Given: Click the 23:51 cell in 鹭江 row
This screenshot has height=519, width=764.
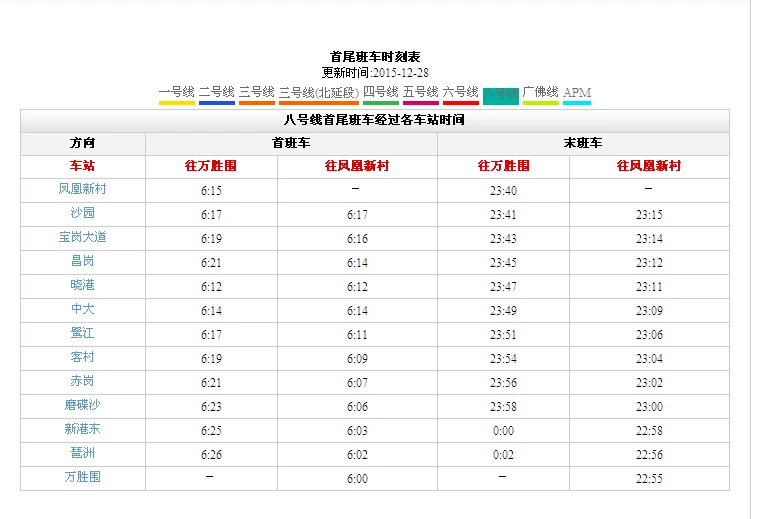Looking at the screenshot, I should pyautogui.click(x=503, y=335).
